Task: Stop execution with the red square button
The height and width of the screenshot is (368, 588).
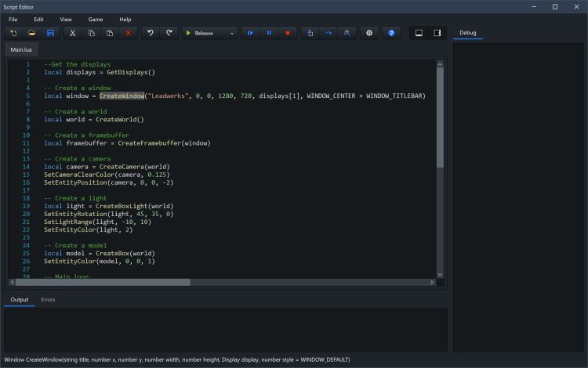Action: coord(288,33)
